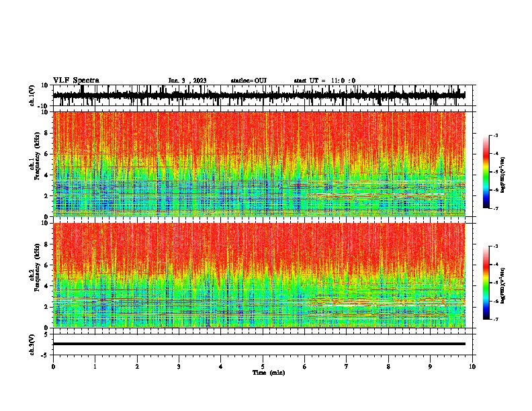The width and height of the screenshot is (532, 411).
Task: Click the "-3" label on ch.1 color bar
Action: pyautogui.click(x=496, y=135)
